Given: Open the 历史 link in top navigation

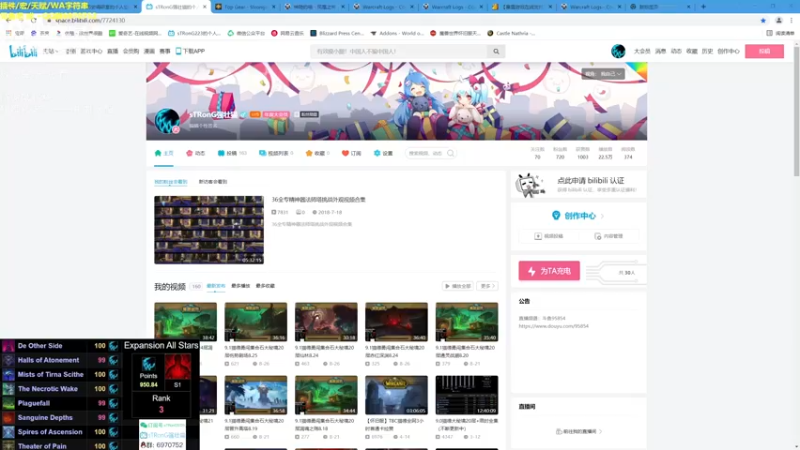Looking at the screenshot, I should [x=707, y=51].
